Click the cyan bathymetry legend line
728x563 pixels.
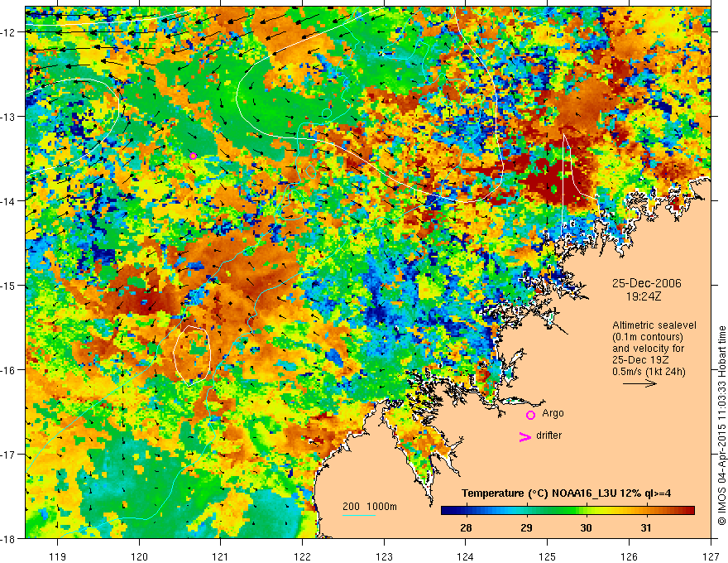(x=359, y=515)
